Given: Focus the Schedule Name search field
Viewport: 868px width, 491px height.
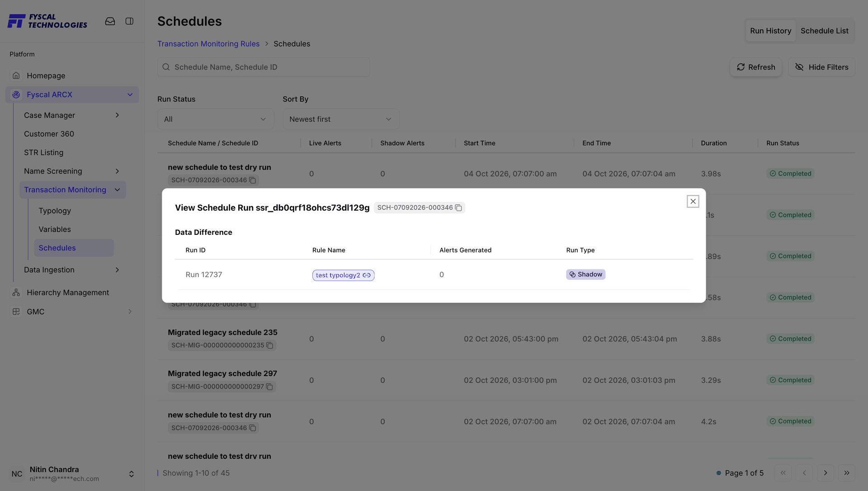Looking at the screenshot, I should tap(264, 67).
